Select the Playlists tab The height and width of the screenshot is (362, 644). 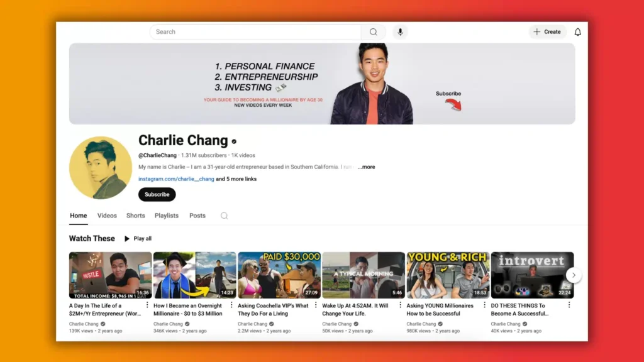point(166,216)
